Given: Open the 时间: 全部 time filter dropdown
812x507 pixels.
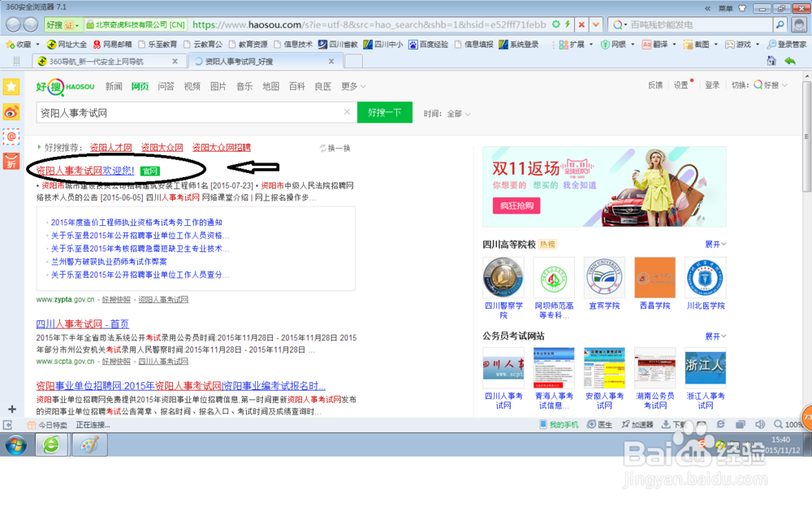Looking at the screenshot, I should (x=447, y=114).
